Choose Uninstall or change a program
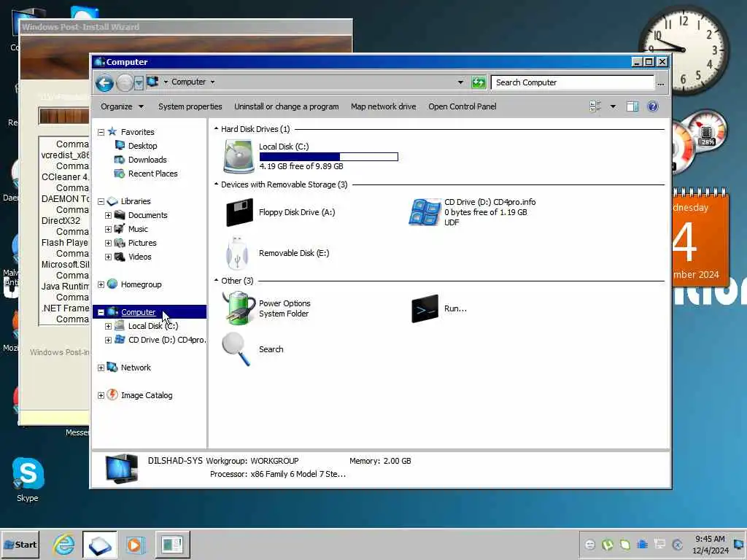The width and height of the screenshot is (747, 560). tap(286, 106)
